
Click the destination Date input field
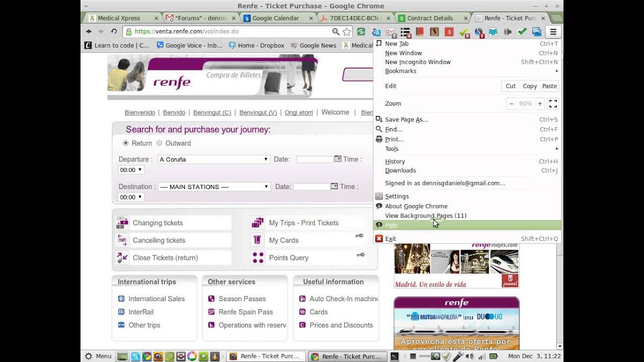pos(311,187)
